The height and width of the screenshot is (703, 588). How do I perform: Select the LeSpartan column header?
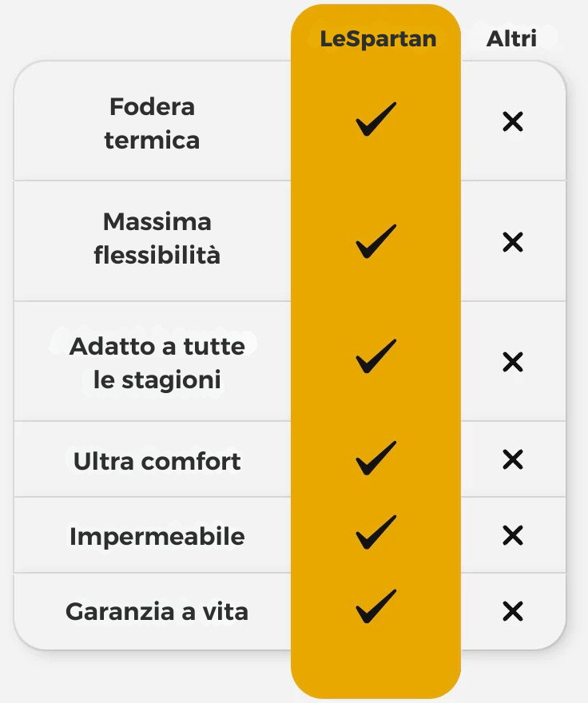click(378, 38)
